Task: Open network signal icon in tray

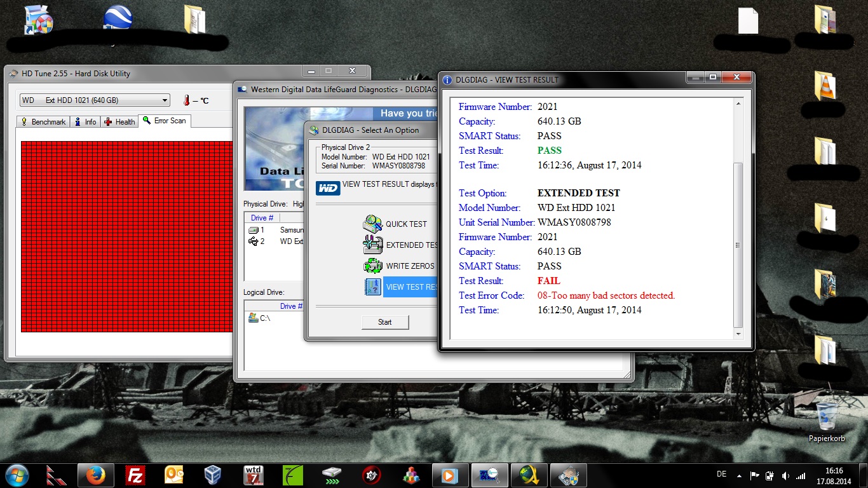Action: pos(801,475)
